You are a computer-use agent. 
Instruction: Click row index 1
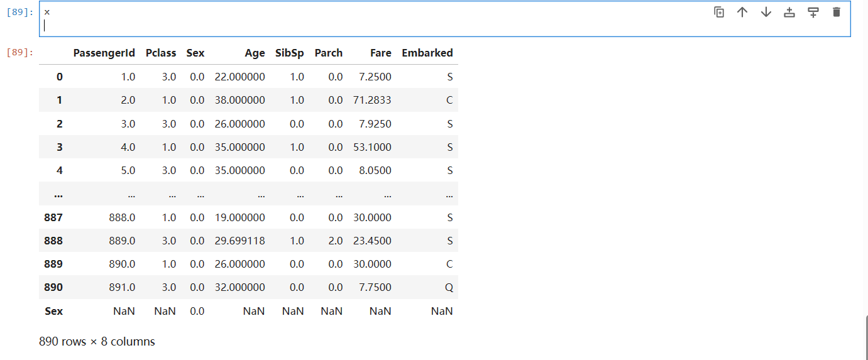click(x=60, y=100)
